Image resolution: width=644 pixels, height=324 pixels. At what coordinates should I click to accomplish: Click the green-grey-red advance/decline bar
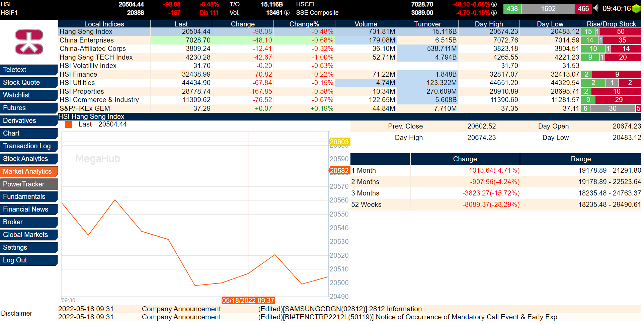coord(548,8)
